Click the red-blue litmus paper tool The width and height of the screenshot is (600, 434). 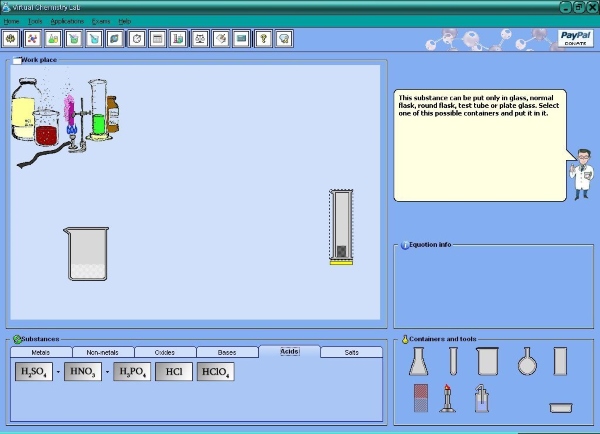[421, 398]
